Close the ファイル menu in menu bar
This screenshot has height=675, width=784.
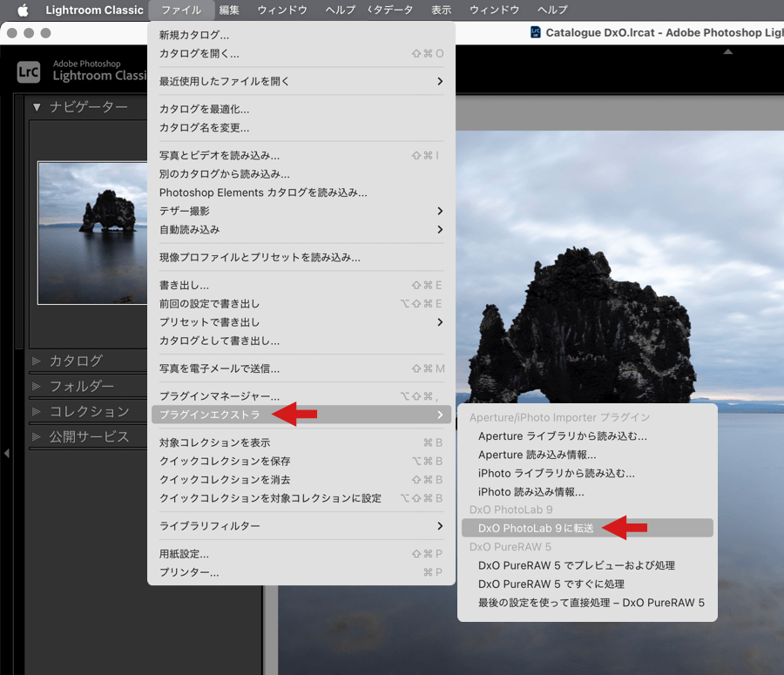click(181, 10)
